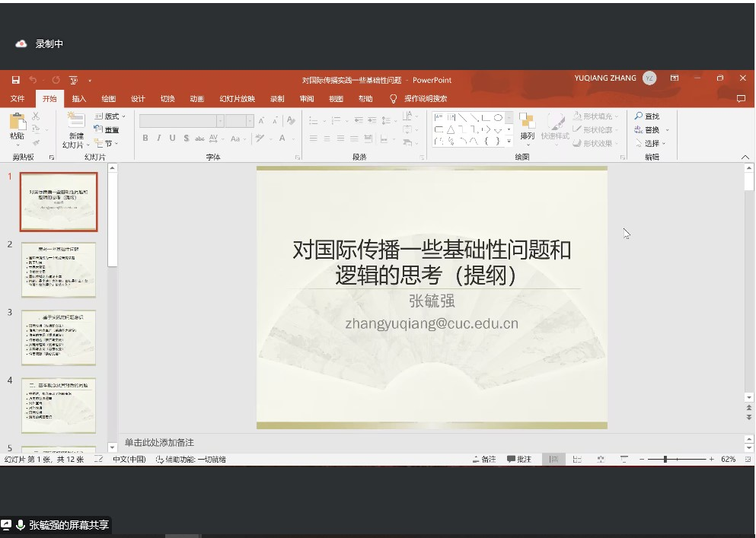The image size is (756, 538).
Task: Toggle the Comments (批注) pane in status bar
Action: [519, 460]
